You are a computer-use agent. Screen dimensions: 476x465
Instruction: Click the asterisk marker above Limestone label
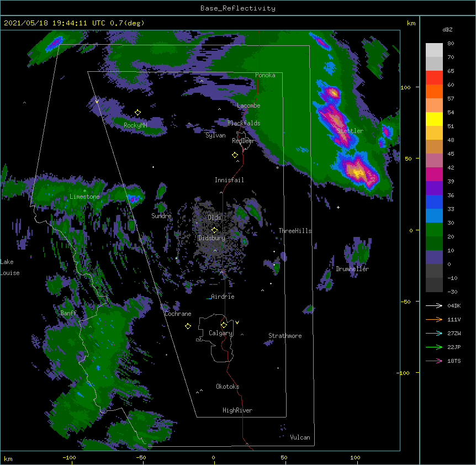(84, 191)
